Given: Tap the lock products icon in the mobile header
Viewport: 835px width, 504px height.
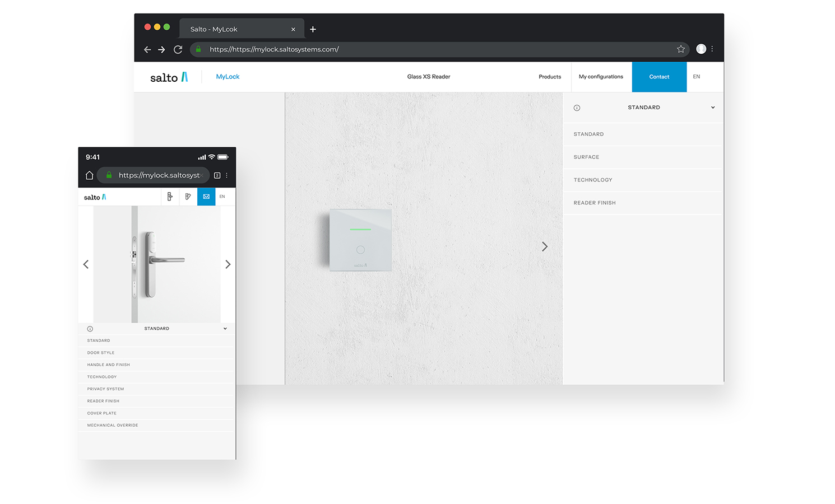Looking at the screenshot, I should pos(170,197).
